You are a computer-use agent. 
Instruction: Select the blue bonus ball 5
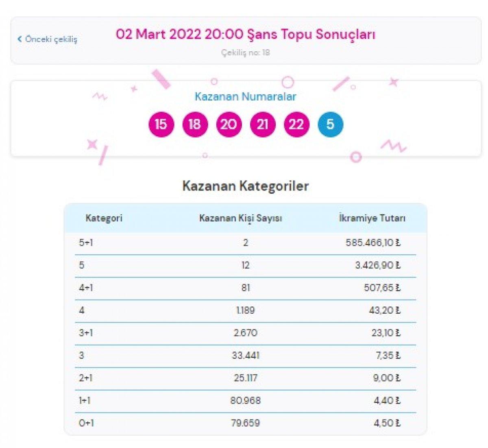point(330,124)
